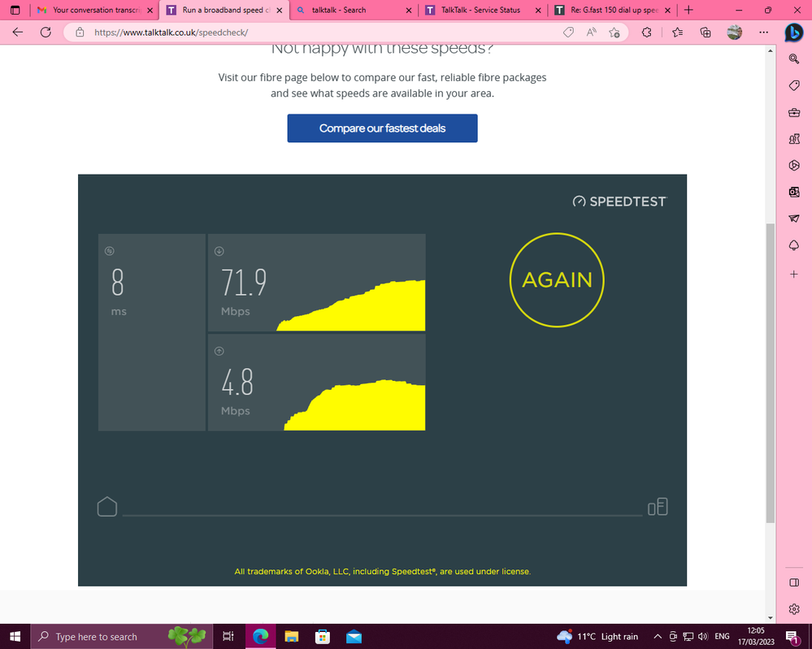Open browser Extensions puzzle icon
This screenshot has height=649, width=812.
(646, 32)
